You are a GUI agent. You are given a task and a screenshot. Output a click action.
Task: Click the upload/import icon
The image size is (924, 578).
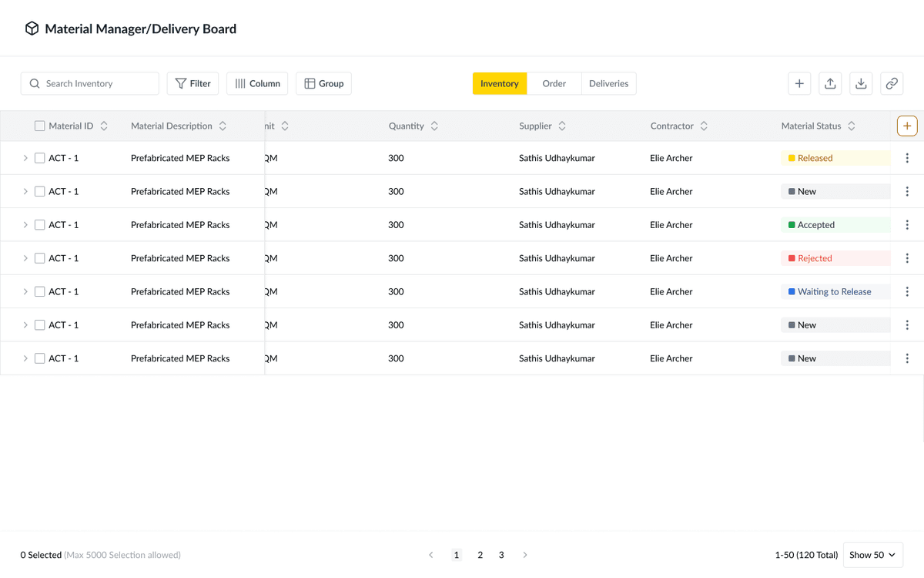[x=829, y=83]
